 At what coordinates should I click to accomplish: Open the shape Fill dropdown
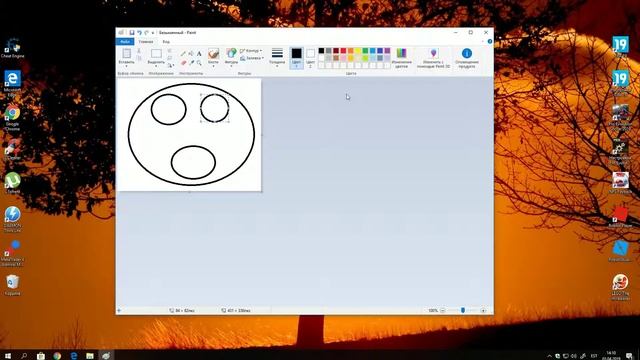252,58
